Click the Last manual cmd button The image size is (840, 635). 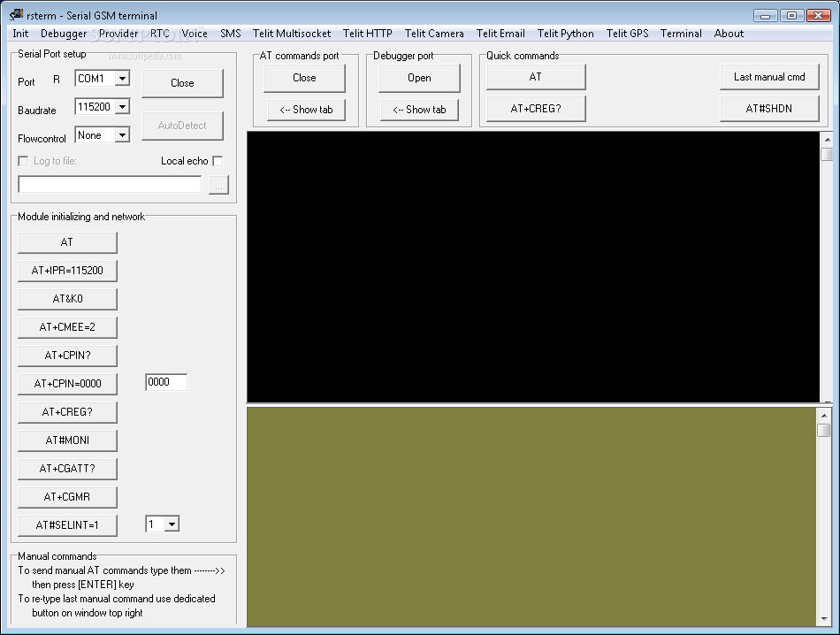769,77
